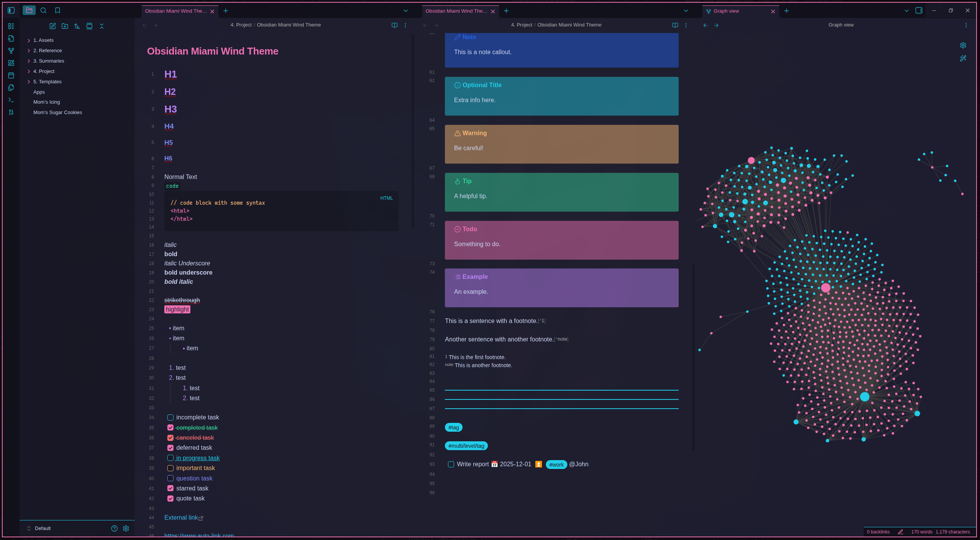Open footnote reference 1 in the sentence
Image resolution: width=980 pixels, height=540 pixels.
[x=542, y=321]
